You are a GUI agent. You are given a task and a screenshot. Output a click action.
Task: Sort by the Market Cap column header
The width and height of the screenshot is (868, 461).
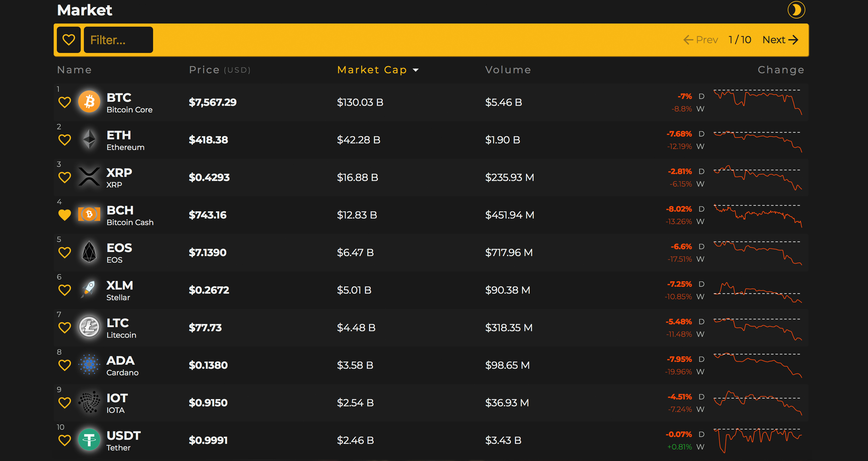(372, 70)
